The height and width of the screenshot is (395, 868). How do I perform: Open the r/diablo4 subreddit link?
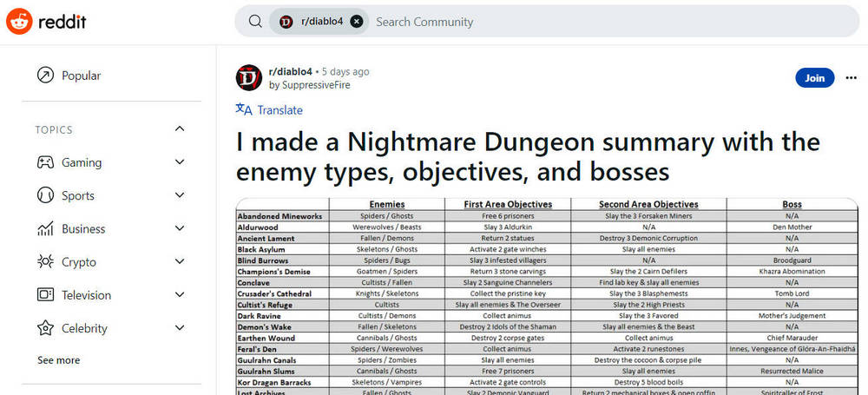290,71
